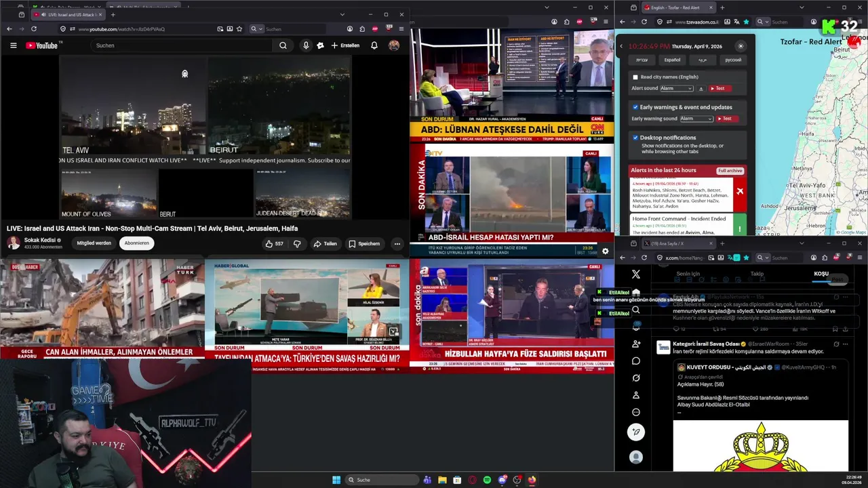The image size is (868, 488).
Task: Click Erstellen create button on YouTube
Action: pos(345,45)
